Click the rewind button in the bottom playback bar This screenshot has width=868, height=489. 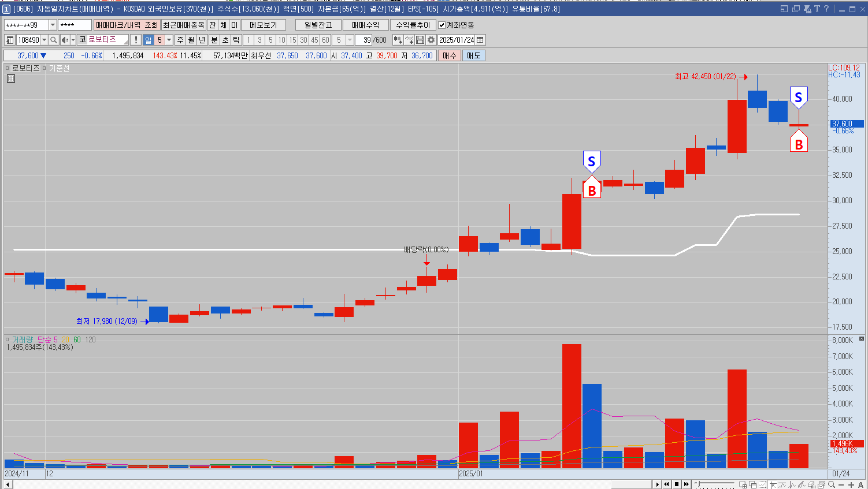pyautogui.click(x=666, y=484)
